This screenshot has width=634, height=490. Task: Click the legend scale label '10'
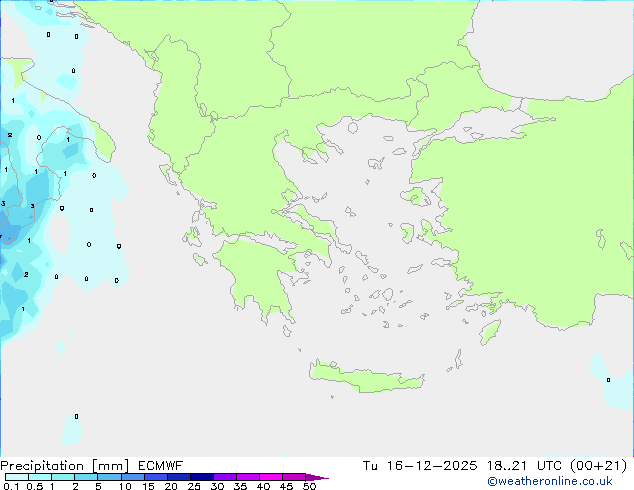point(125,486)
